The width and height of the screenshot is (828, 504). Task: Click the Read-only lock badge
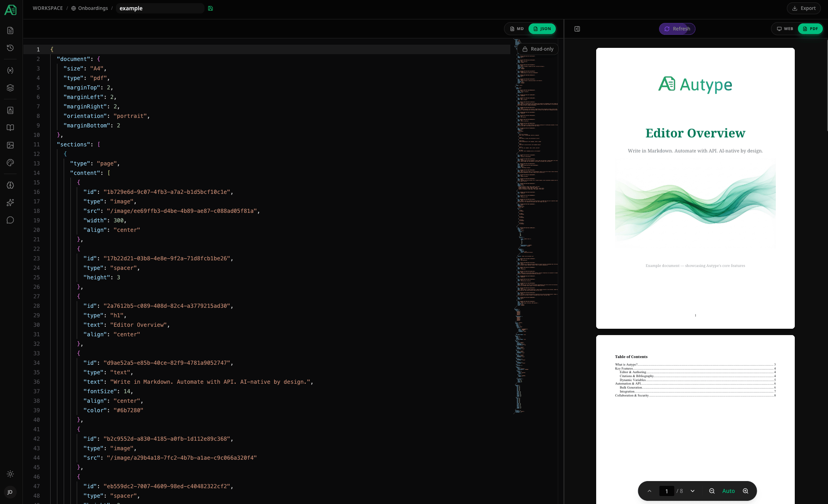(538, 49)
